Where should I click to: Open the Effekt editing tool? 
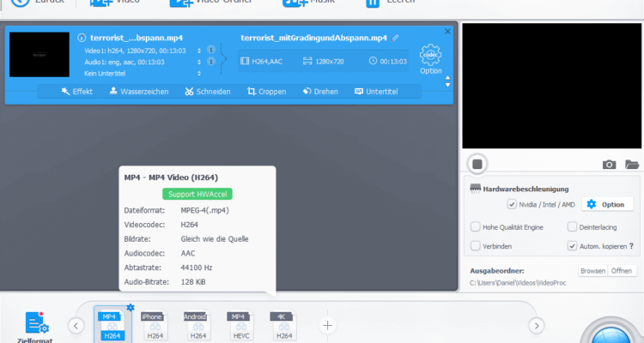(x=77, y=91)
